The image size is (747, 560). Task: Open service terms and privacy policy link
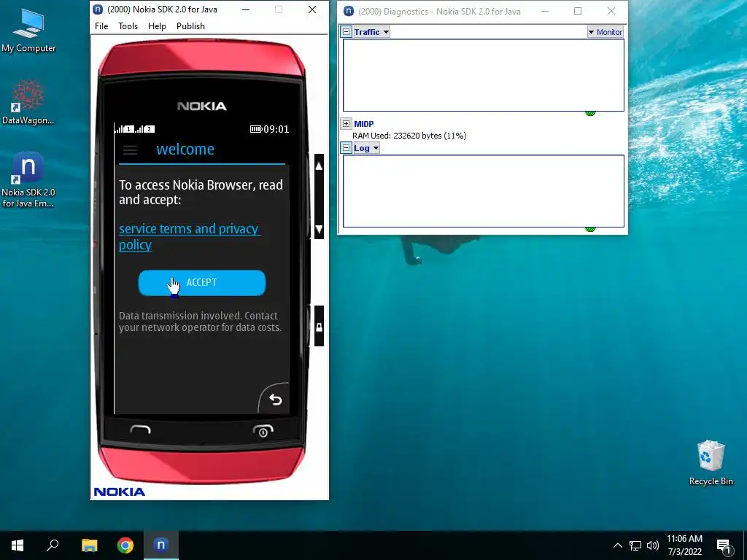click(189, 237)
